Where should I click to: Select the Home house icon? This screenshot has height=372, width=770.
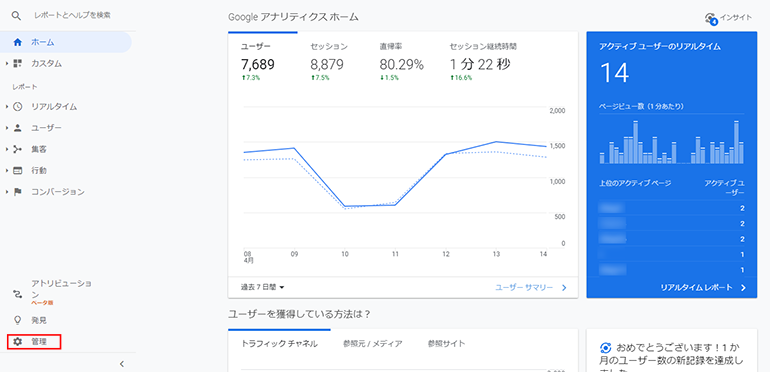(x=18, y=42)
